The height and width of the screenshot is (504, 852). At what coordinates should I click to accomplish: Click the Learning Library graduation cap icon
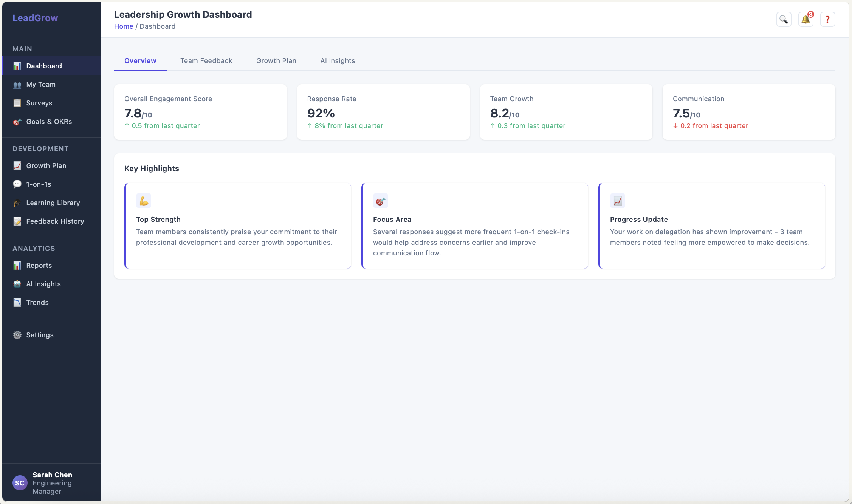17,203
